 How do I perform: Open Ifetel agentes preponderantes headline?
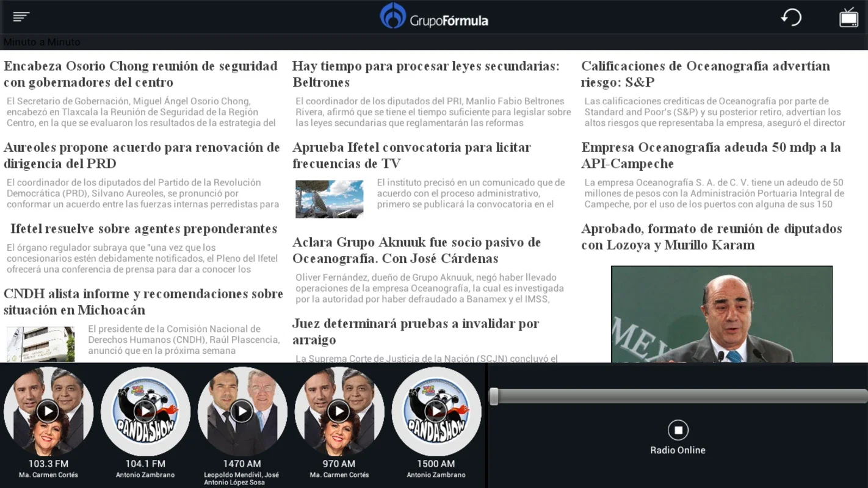coord(144,229)
